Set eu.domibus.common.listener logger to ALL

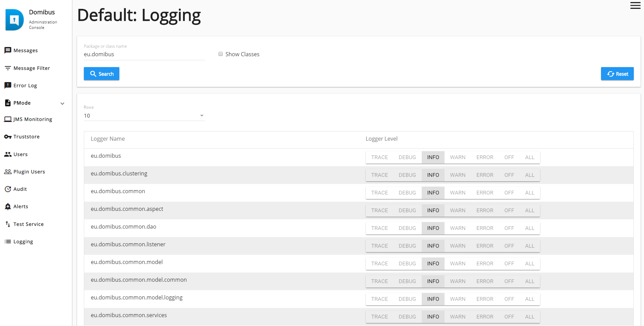point(530,246)
